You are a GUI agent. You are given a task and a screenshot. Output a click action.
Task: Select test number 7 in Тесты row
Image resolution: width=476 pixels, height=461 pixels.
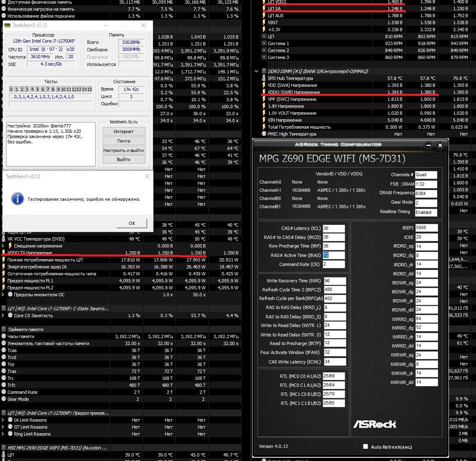click(x=48, y=89)
